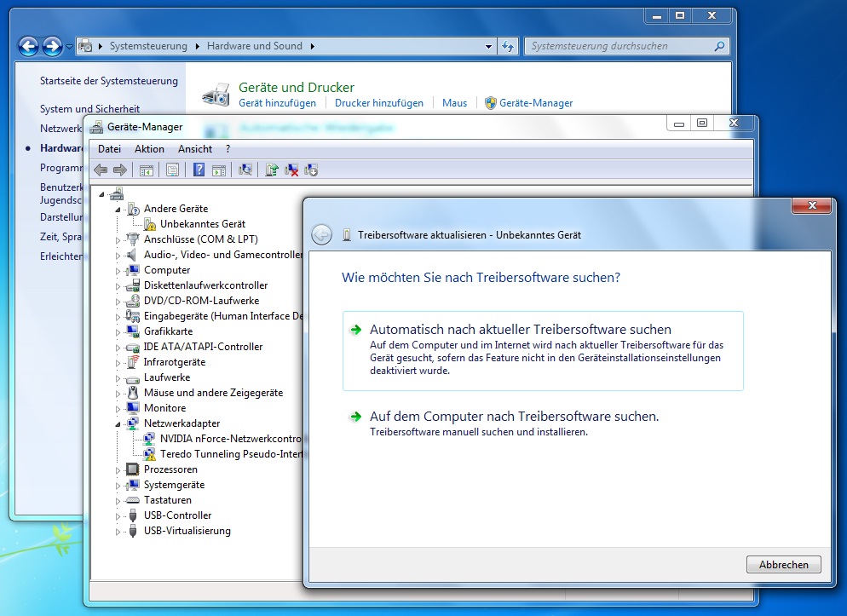Click the uninstall device toolbar icon with red X

[x=291, y=170]
